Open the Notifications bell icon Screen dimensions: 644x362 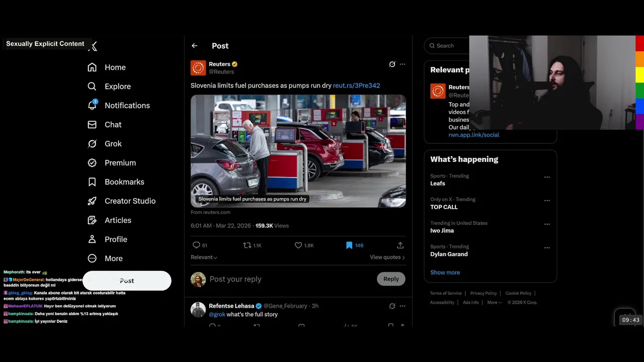(92, 105)
